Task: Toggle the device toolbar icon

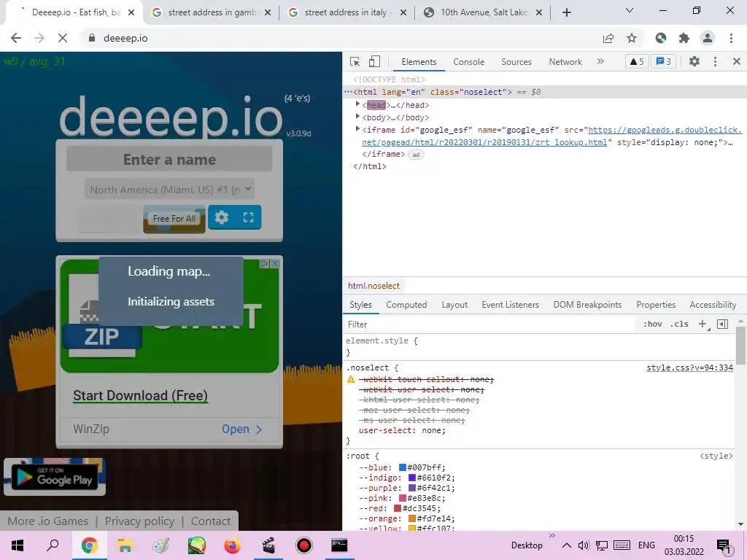Action: 374,61
